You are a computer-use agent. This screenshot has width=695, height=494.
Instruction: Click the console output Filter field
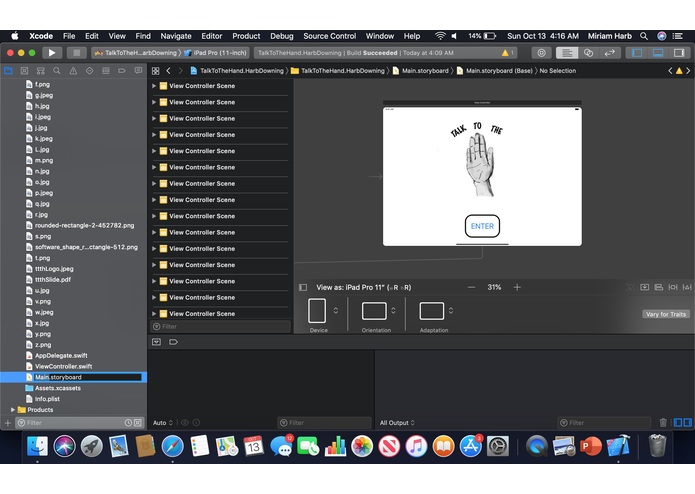coord(604,423)
